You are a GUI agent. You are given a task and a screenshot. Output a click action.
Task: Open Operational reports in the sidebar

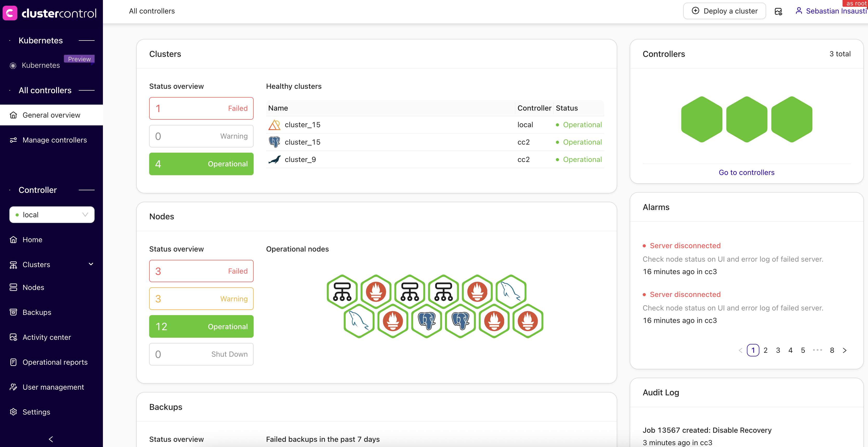point(55,362)
